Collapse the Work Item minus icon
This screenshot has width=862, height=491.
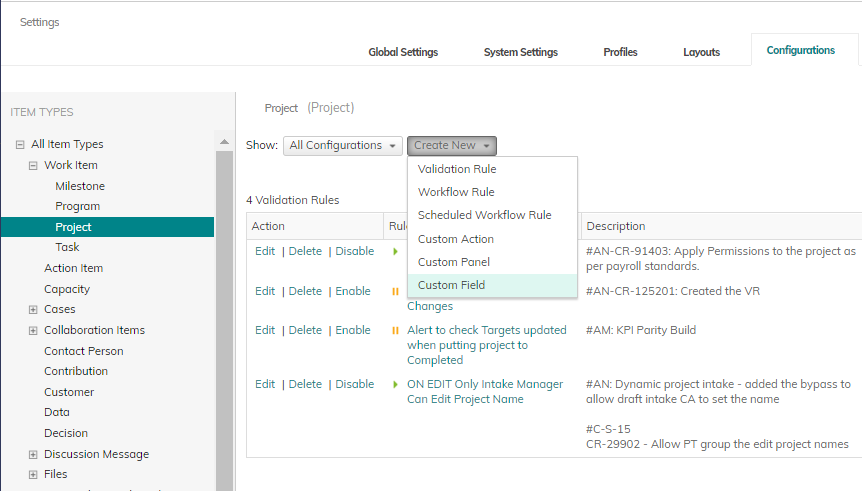coord(33,166)
